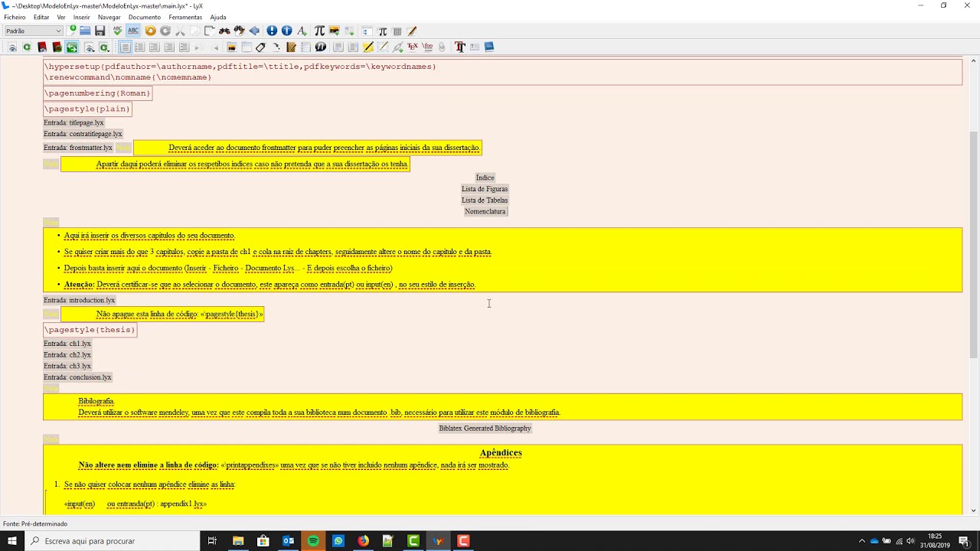Navigate back with the blue arrow icon
980x551 pixels.
coord(254,31)
